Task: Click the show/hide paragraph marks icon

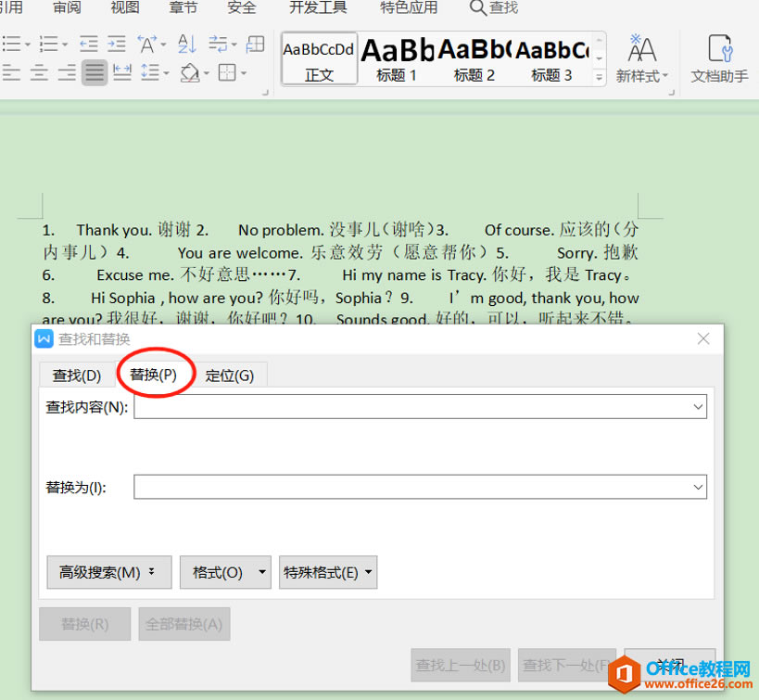Action: [219, 45]
